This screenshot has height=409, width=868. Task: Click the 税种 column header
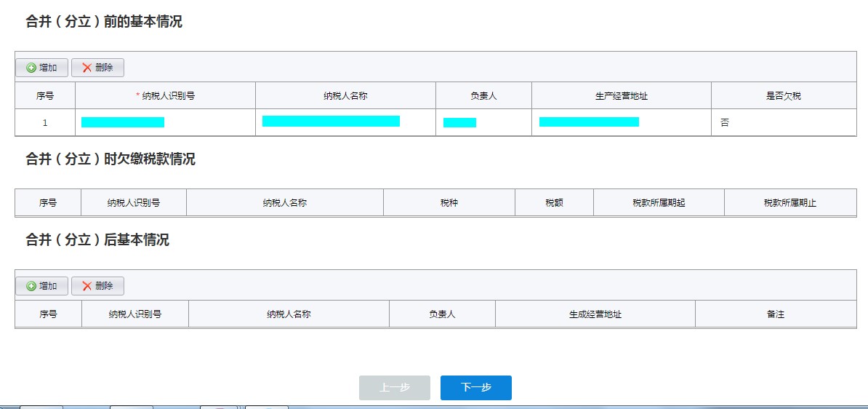point(449,203)
